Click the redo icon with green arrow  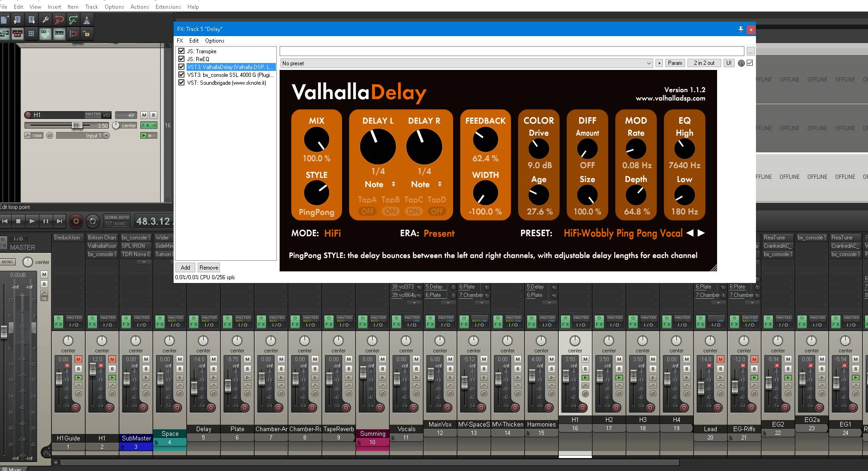tap(73, 19)
